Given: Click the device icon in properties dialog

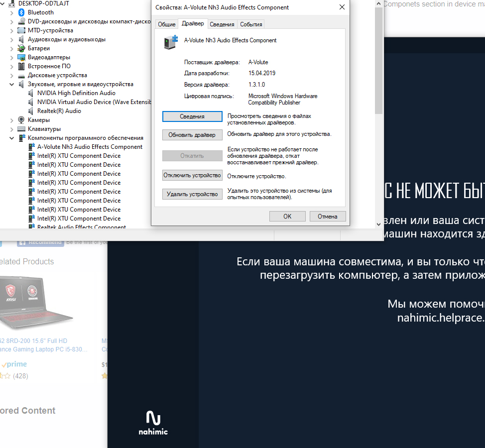Looking at the screenshot, I should (x=171, y=42).
